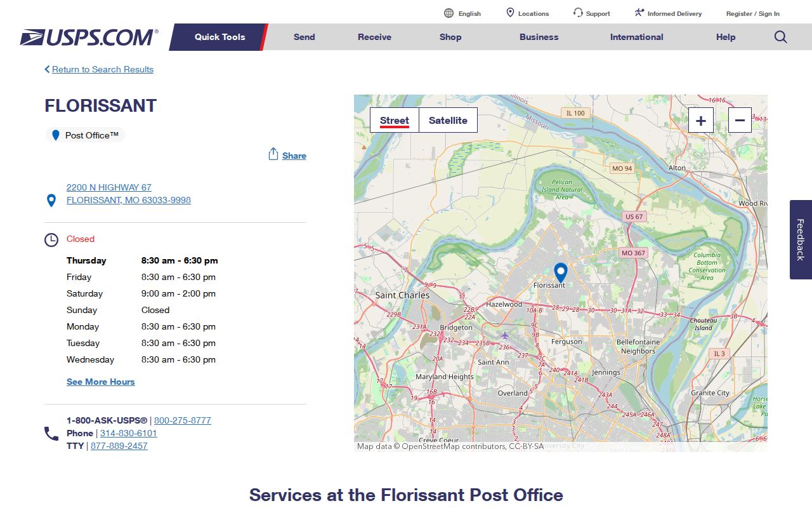Open the site search magnifier icon
This screenshot has height=508, width=812.
click(781, 37)
